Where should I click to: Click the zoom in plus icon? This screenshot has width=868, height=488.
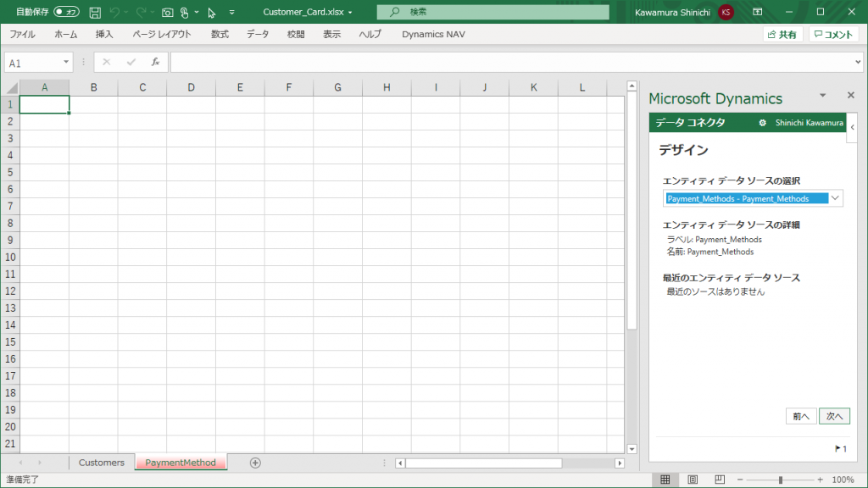[820, 480]
